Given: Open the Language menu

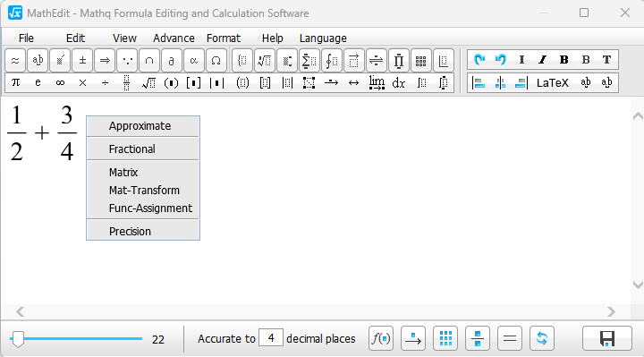Looking at the screenshot, I should [x=323, y=38].
